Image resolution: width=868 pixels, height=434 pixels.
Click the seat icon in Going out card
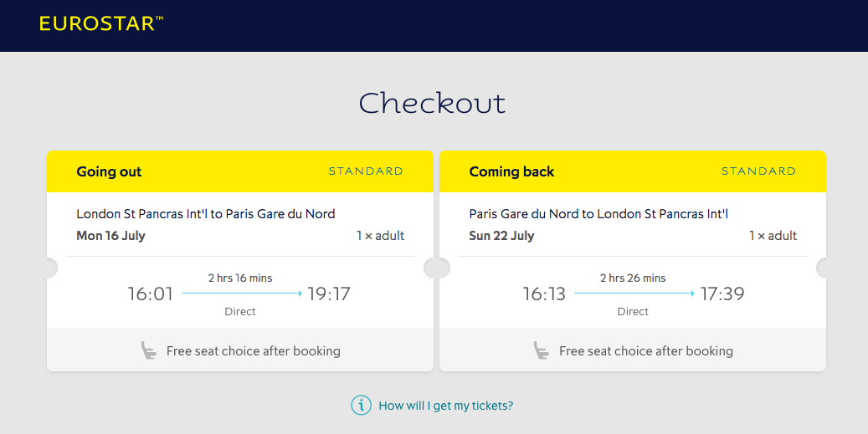pos(148,350)
